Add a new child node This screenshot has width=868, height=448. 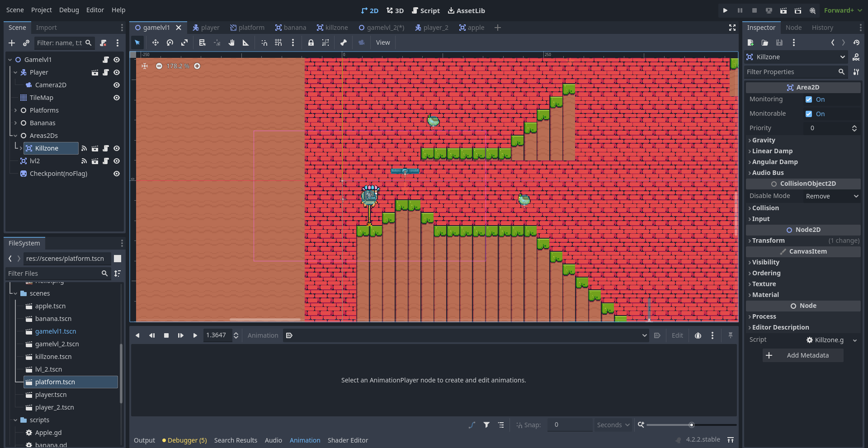[12, 43]
